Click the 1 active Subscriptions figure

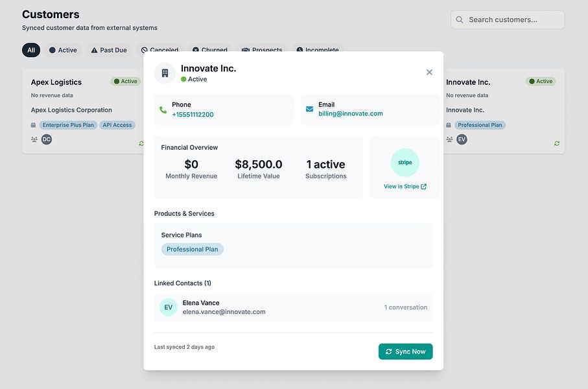tap(325, 164)
